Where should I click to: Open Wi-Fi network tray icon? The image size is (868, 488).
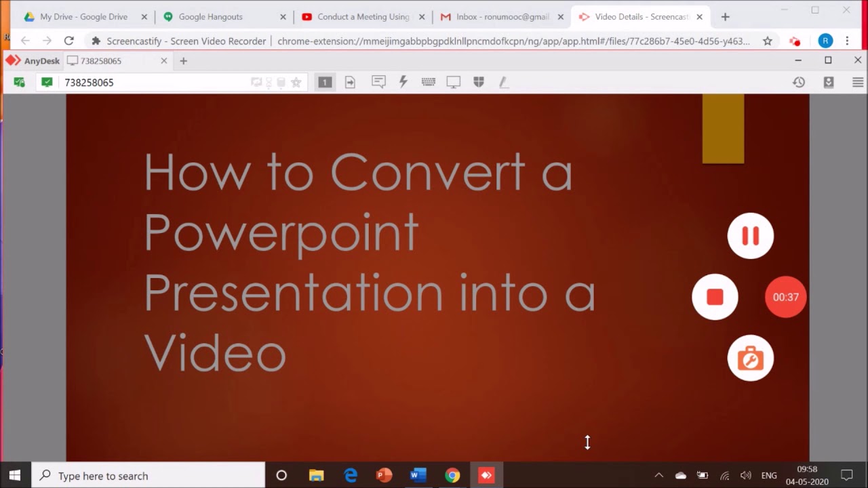724,476
